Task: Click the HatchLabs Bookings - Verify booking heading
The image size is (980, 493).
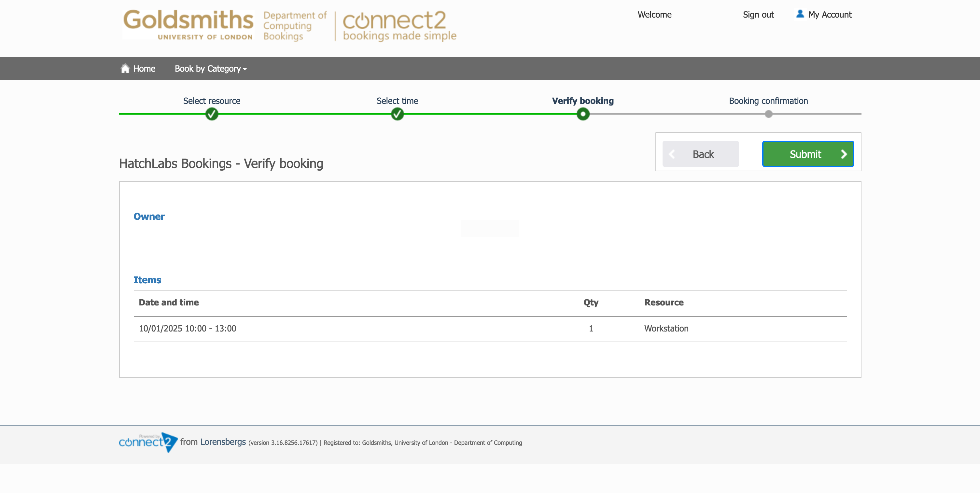Action: click(221, 163)
